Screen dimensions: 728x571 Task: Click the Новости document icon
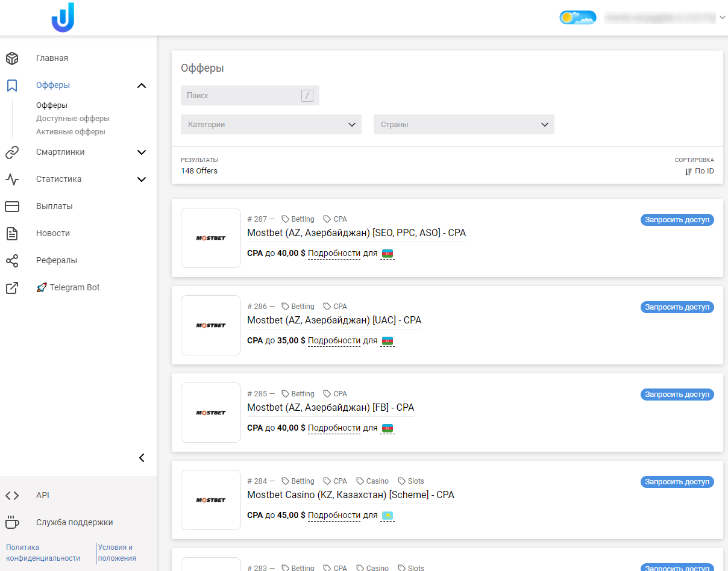tap(12, 234)
